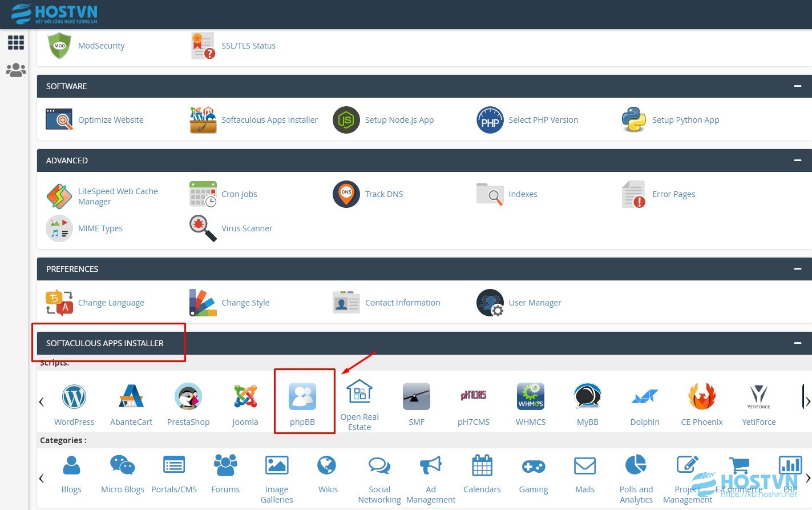Open the sidebar grid home icon
Image resolution: width=812 pixels, height=510 pixels.
16,42
